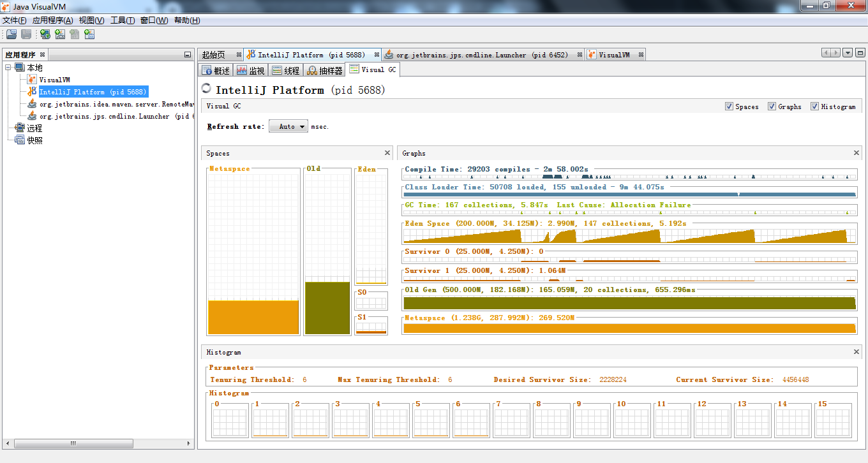Image resolution: width=868 pixels, height=463 pixels.
Task: Click the Add JMX Connection toolbar icon
Action: pyautogui.click(x=60, y=34)
